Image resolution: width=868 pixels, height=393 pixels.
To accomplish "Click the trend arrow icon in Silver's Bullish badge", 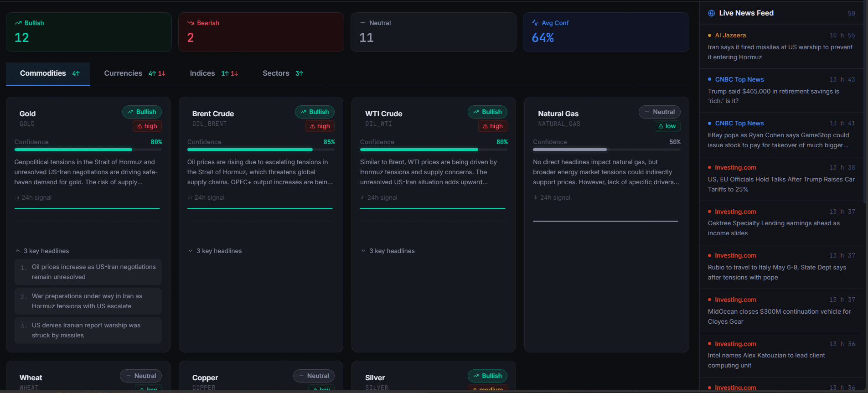I will (476, 376).
